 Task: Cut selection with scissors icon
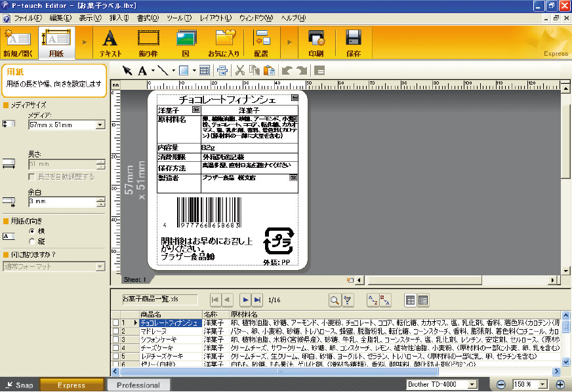239,70
